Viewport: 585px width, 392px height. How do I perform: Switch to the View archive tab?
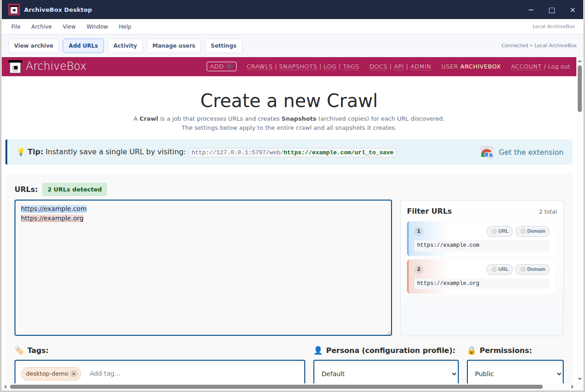pyautogui.click(x=34, y=46)
